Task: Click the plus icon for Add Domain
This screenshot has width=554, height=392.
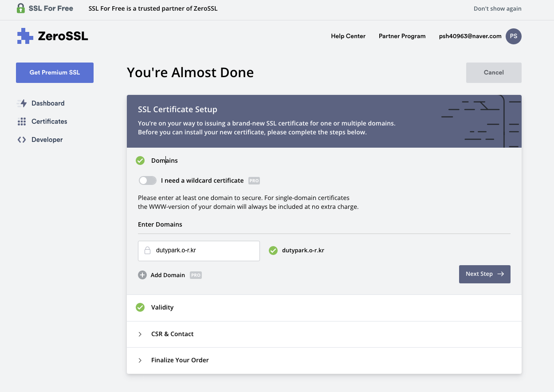Action: point(142,275)
